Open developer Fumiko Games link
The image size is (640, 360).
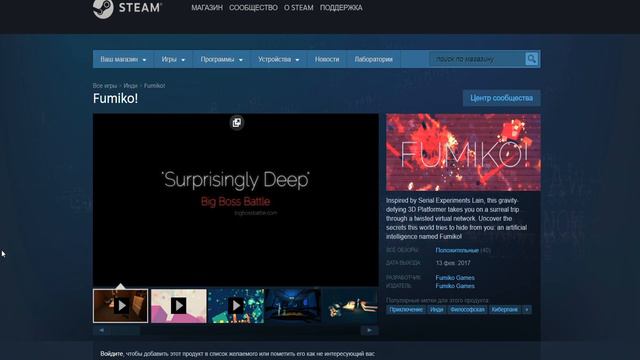click(455, 278)
